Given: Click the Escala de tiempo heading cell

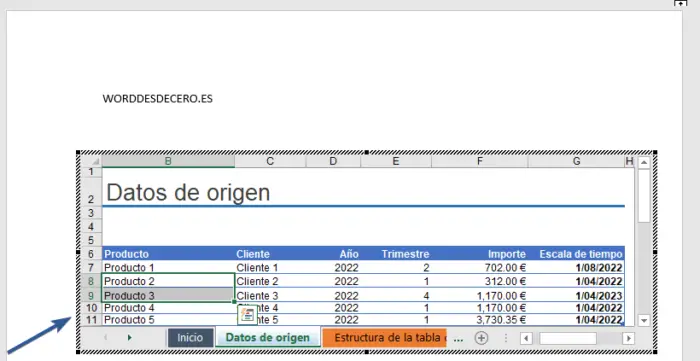Looking at the screenshot, I should [576, 254].
